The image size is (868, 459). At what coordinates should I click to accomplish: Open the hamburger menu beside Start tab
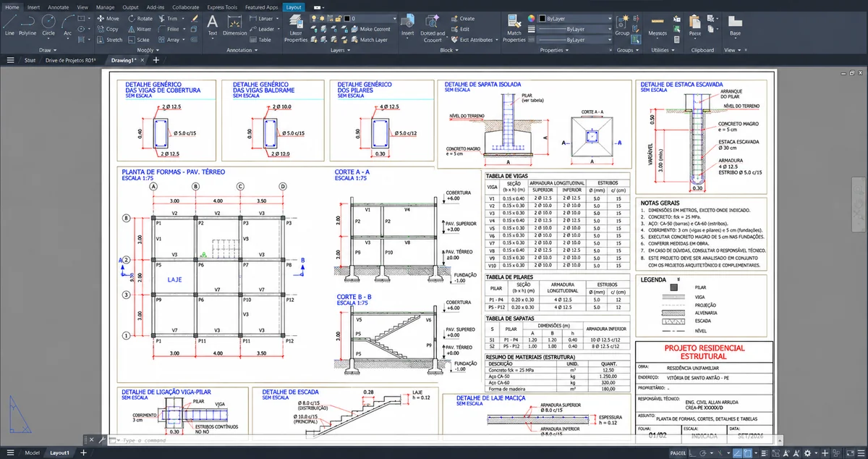click(11, 60)
